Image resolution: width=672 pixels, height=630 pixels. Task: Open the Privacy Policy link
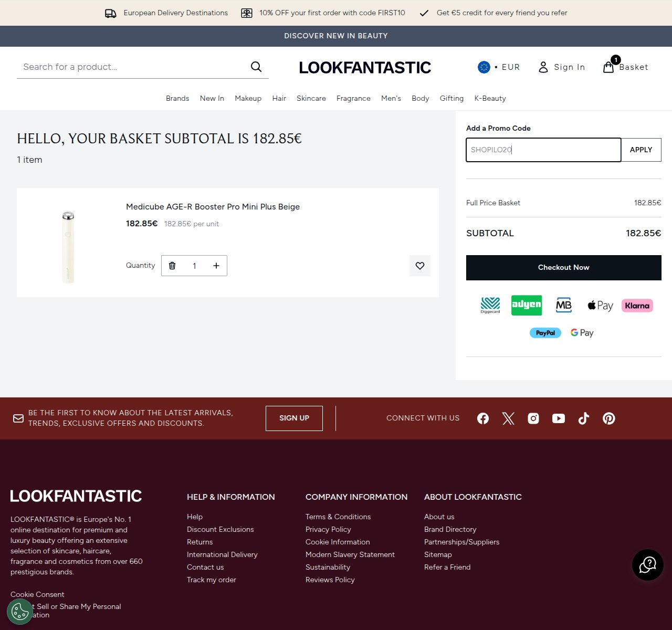(328, 529)
